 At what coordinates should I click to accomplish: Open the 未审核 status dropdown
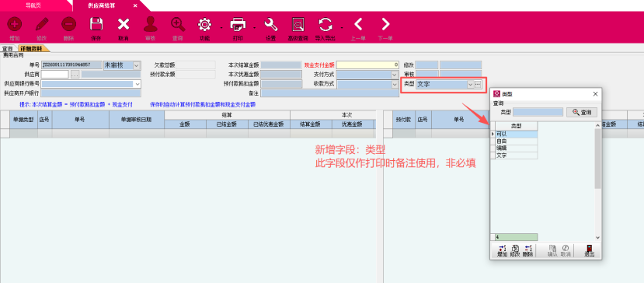[x=137, y=65]
